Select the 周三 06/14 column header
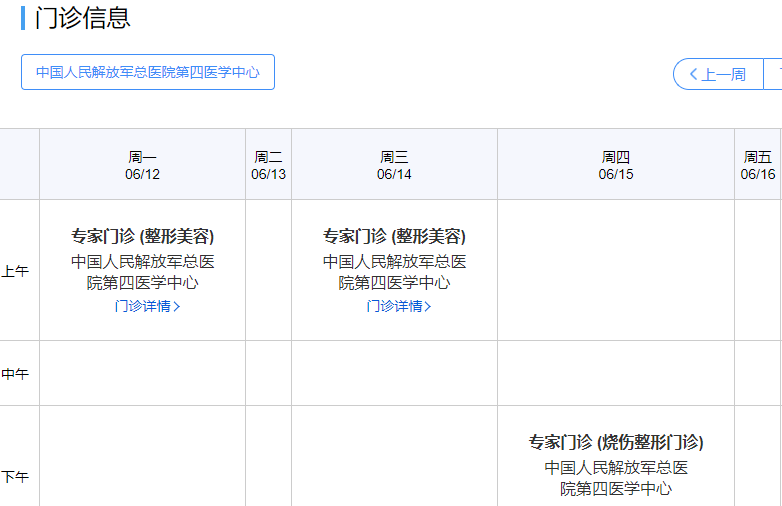 click(x=394, y=165)
